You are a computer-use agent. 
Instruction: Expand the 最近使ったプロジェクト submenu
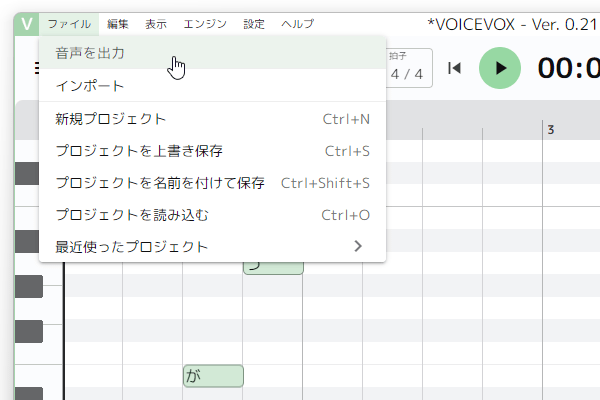pos(212,247)
